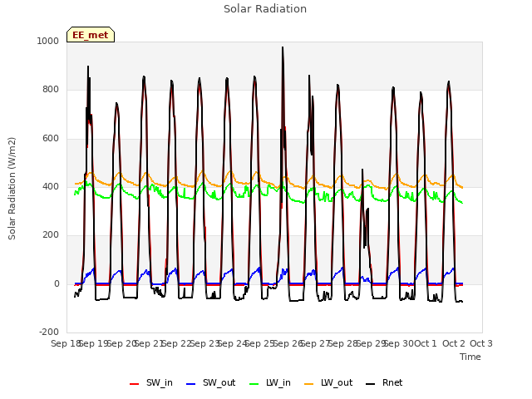
Task: Click the blue SW_out legend swatch
Action: point(191,384)
